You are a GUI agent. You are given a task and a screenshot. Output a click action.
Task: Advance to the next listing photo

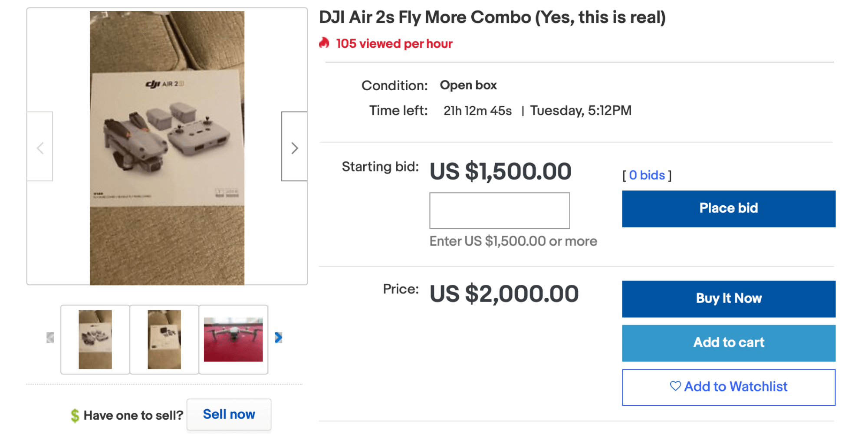pyautogui.click(x=294, y=147)
